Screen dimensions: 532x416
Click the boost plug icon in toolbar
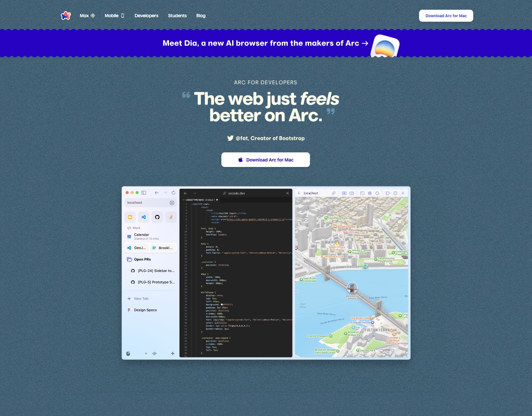coord(388,193)
